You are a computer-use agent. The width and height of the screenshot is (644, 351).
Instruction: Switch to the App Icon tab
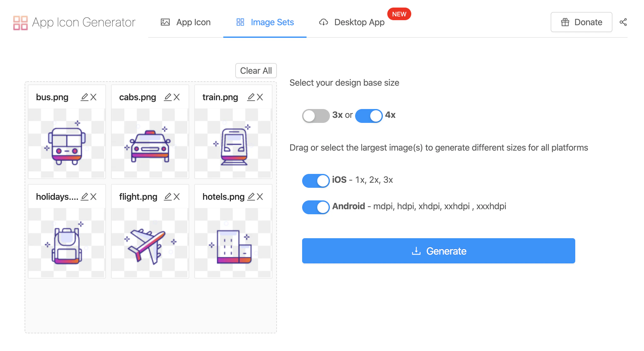coord(186,22)
